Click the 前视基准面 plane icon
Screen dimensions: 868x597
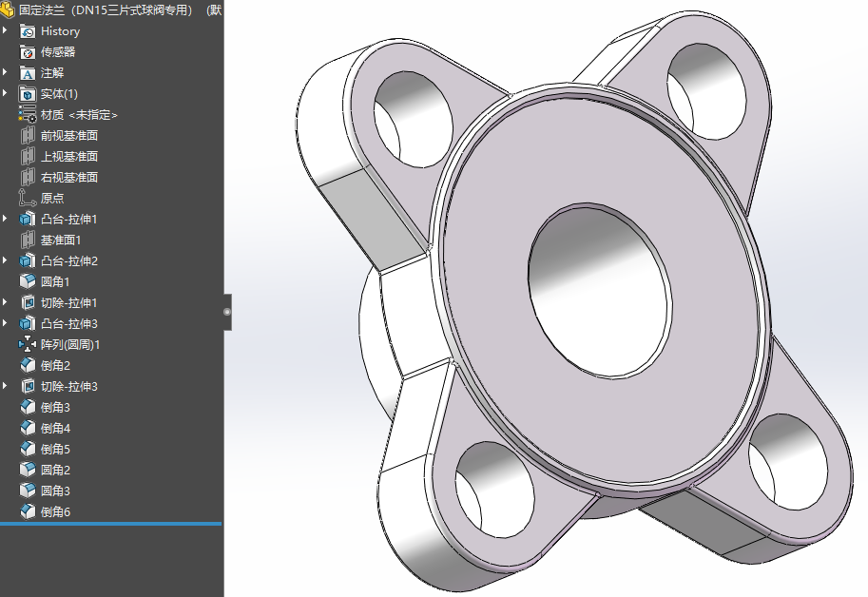28,136
